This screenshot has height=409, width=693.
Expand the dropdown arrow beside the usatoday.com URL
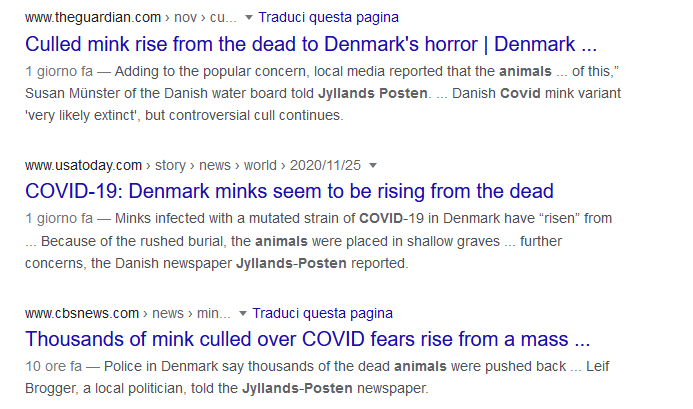coord(373,165)
